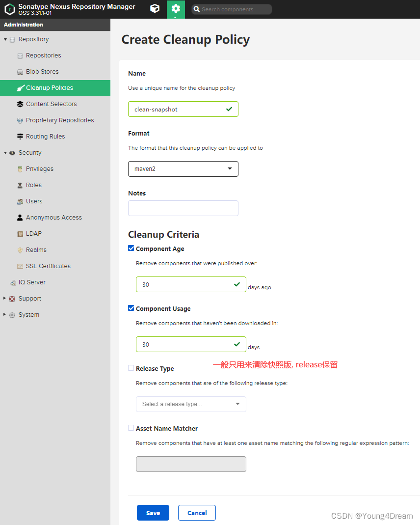
Task: Click the Cancel button
Action: tap(197, 513)
